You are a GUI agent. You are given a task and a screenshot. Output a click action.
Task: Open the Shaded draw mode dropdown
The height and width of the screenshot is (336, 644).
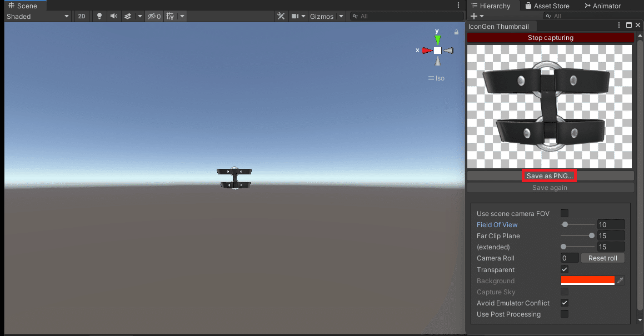[x=37, y=16]
